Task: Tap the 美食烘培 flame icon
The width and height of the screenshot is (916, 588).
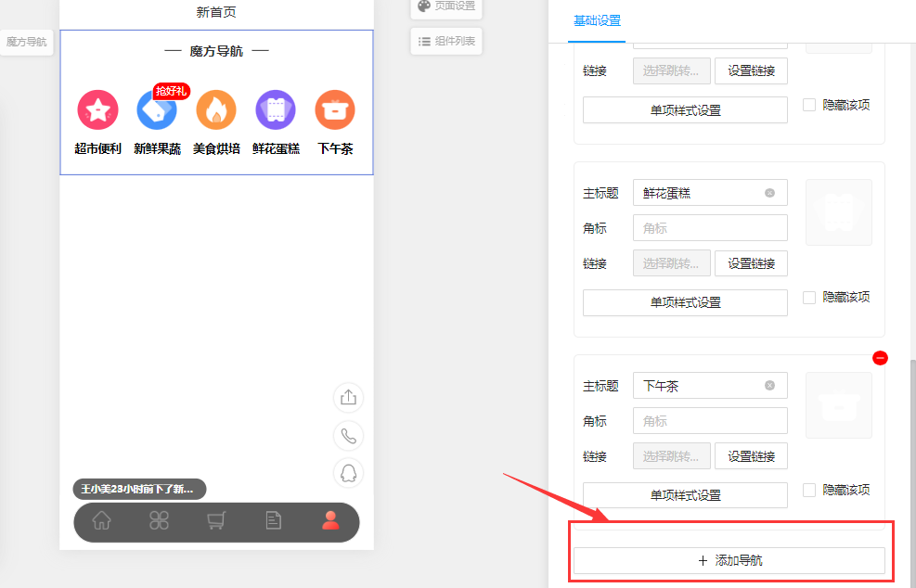Action: click(x=215, y=110)
